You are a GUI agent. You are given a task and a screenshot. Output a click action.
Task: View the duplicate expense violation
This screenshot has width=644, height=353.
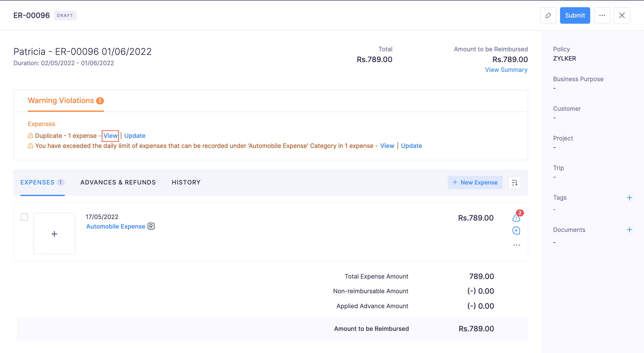(x=111, y=136)
